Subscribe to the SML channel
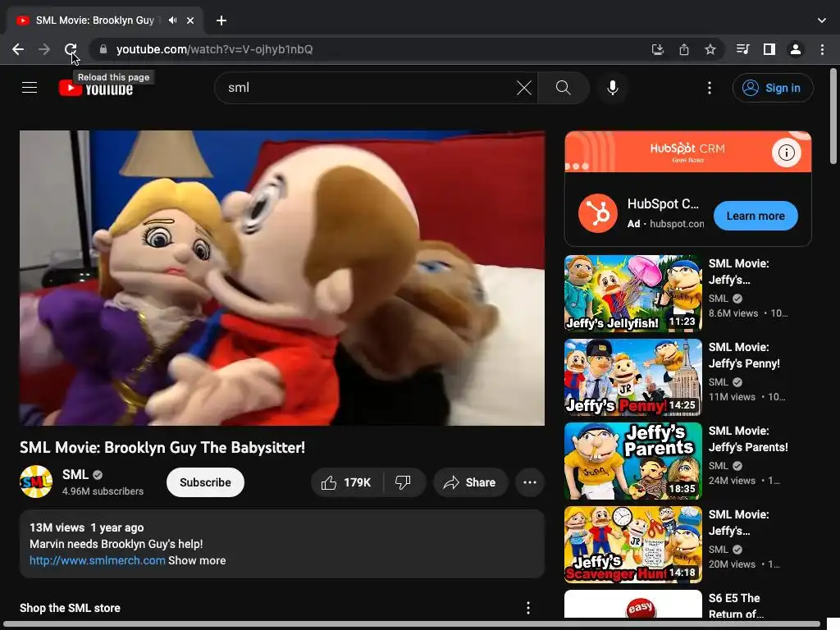Screen dimensions: 840x630 tap(205, 482)
